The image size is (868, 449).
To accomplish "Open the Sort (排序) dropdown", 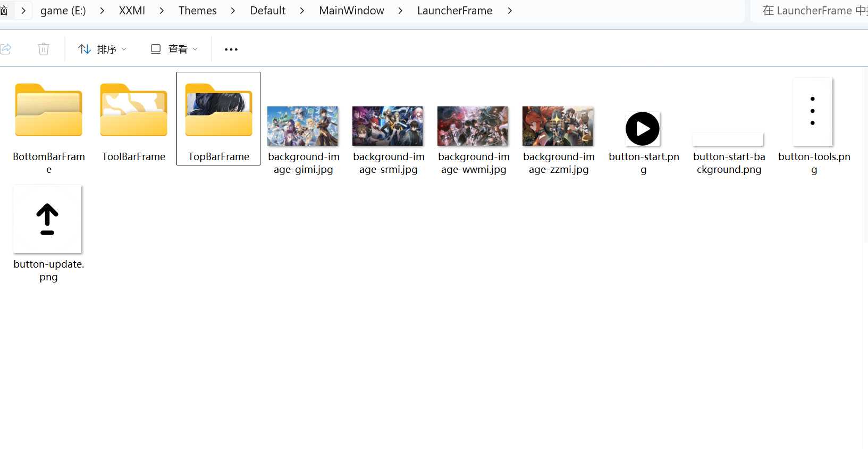I will point(102,49).
